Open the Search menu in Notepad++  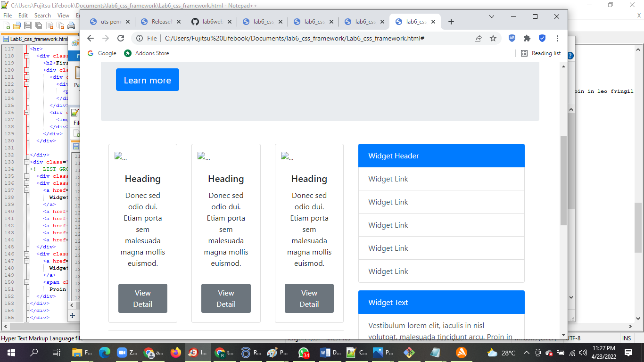pyautogui.click(x=42, y=15)
